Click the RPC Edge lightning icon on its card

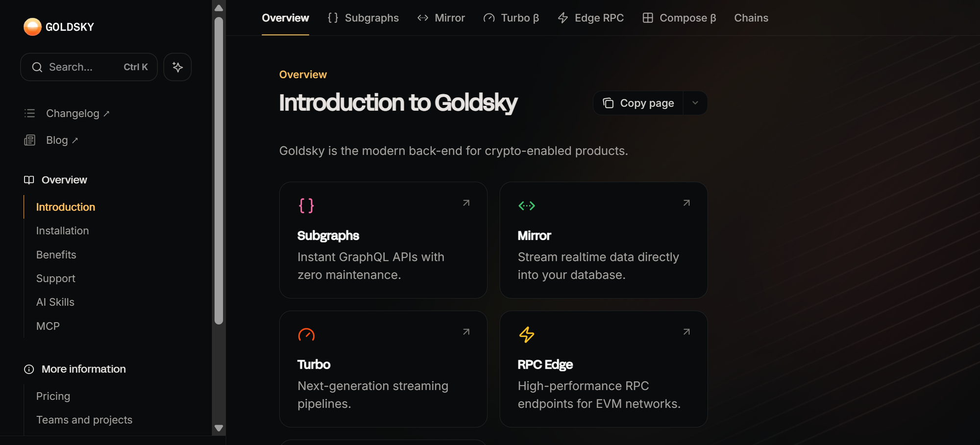coord(527,335)
